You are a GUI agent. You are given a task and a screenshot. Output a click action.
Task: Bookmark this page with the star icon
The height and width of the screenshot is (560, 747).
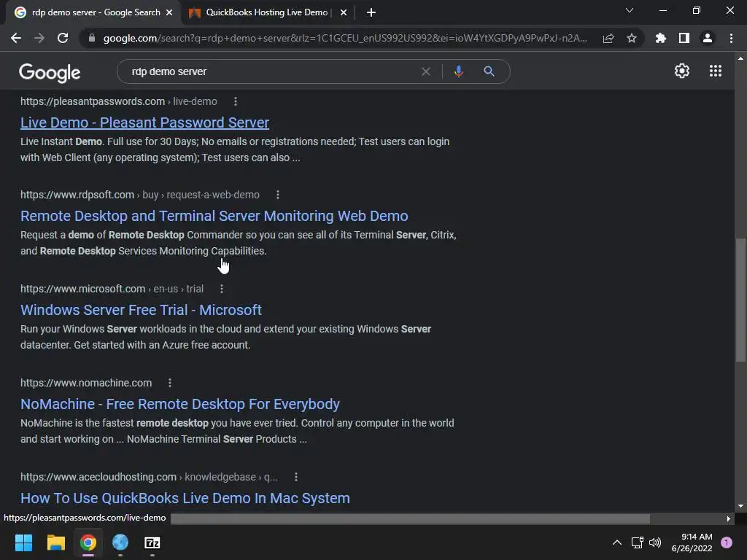(x=632, y=38)
